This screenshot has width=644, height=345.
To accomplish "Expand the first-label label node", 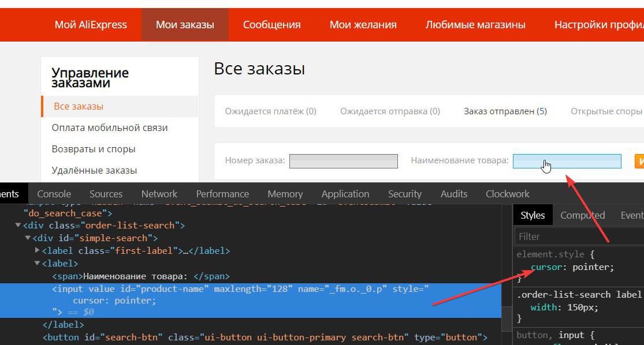I will (38, 250).
